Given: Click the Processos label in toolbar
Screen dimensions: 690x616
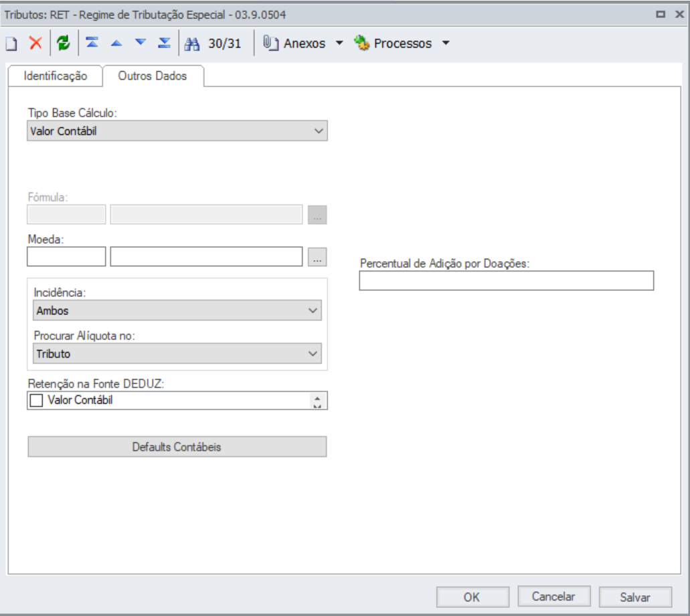Looking at the screenshot, I should 403,43.
